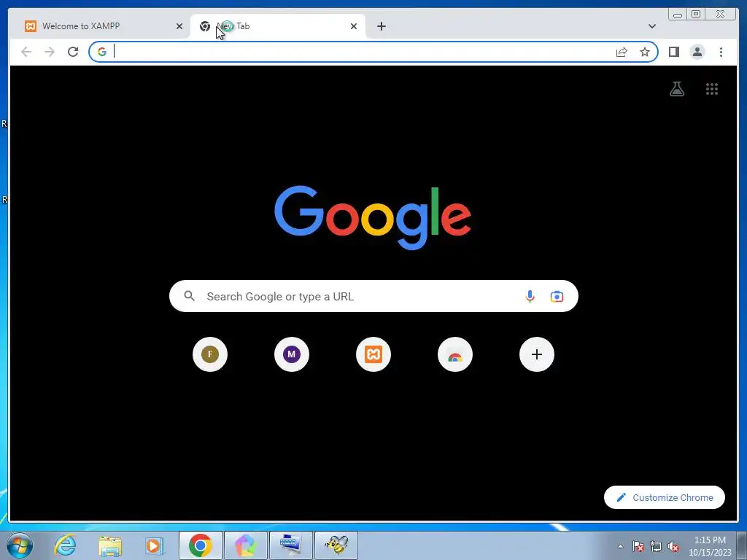Close the New Tab tab
The height and width of the screenshot is (560, 747).
[354, 26]
